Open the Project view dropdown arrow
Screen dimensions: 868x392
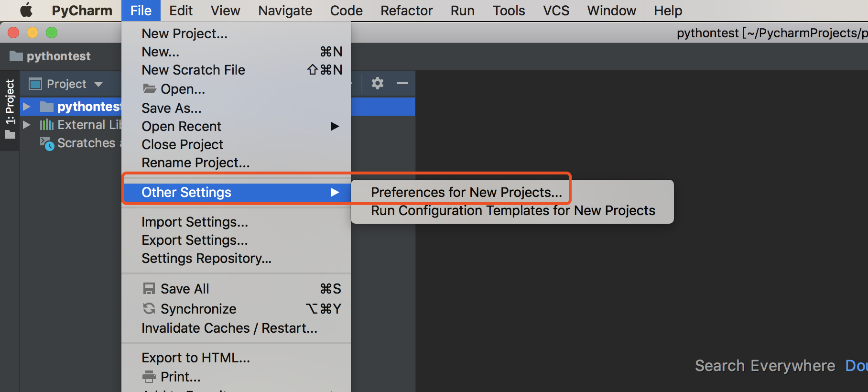(98, 84)
